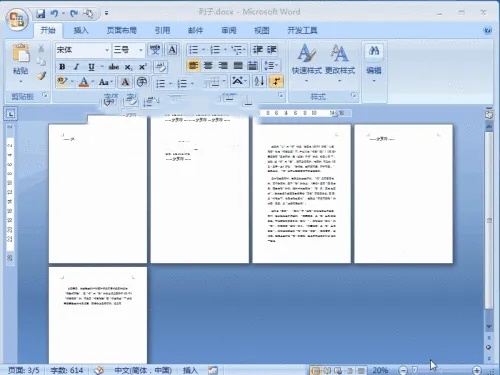Paste with the large 粘贴 clipboard icon
Viewport: 500px width, 375px height.
click(x=21, y=53)
